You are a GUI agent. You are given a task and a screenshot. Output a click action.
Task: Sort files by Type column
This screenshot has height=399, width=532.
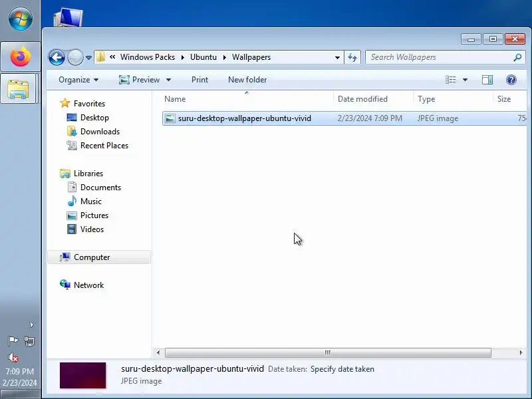click(453, 98)
